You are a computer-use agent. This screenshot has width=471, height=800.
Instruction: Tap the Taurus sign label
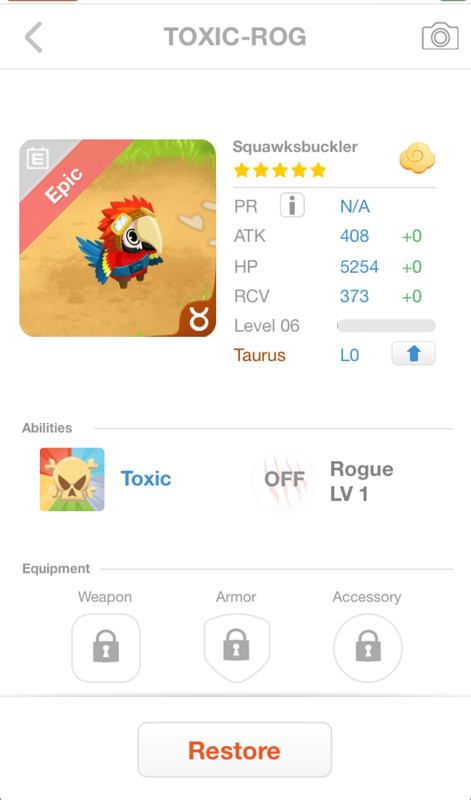pos(260,355)
